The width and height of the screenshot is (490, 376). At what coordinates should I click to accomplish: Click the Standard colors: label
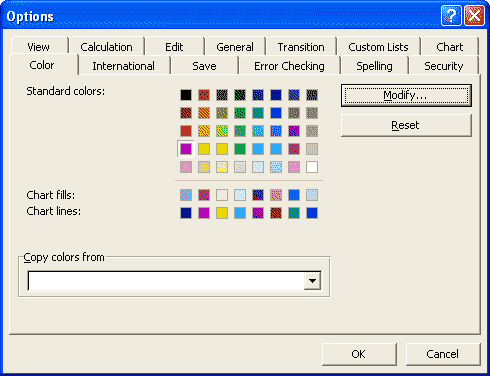coord(65,91)
